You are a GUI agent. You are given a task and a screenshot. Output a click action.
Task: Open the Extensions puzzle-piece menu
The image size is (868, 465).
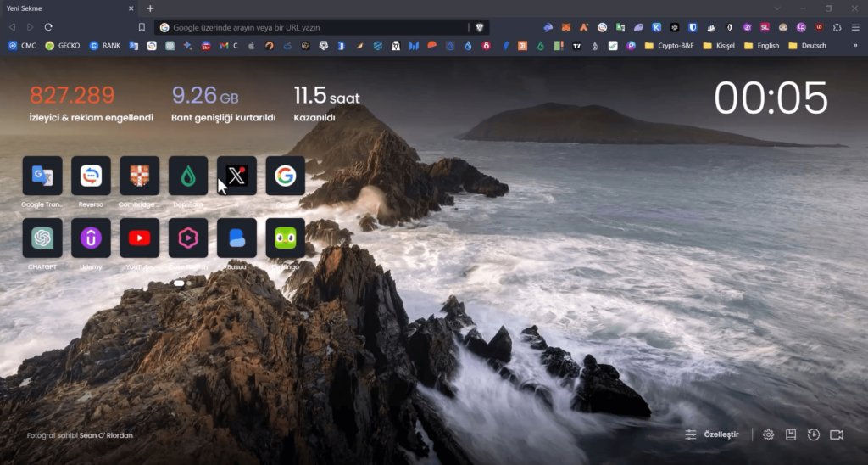click(x=837, y=27)
